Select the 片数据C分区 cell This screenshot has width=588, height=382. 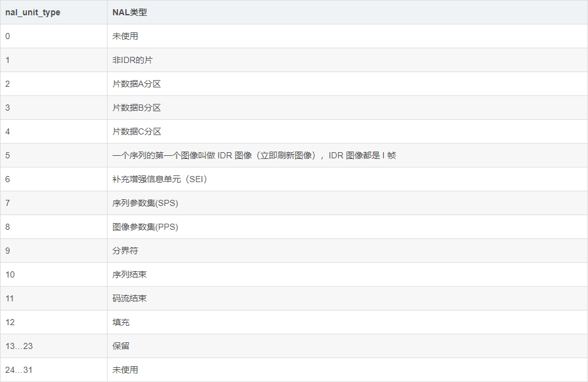coord(348,131)
